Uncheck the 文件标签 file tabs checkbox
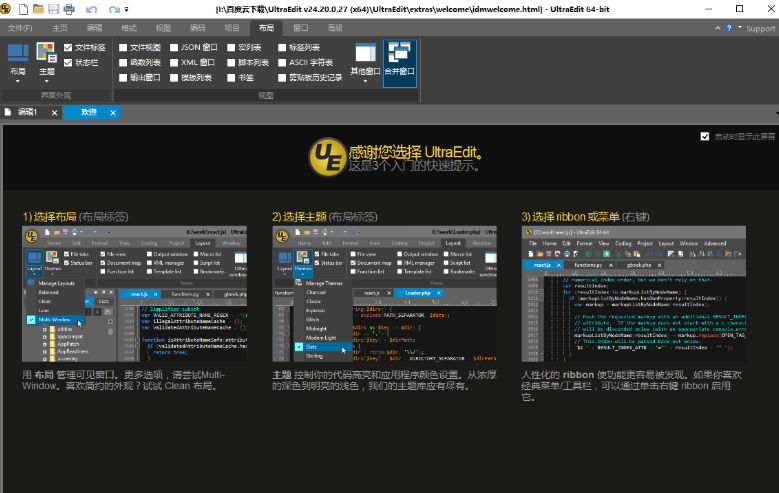The width and height of the screenshot is (779, 493). [x=68, y=48]
